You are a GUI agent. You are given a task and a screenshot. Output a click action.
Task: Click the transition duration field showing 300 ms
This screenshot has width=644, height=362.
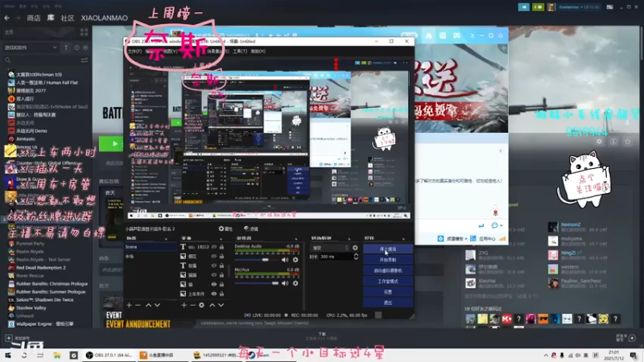tap(336, 257)
